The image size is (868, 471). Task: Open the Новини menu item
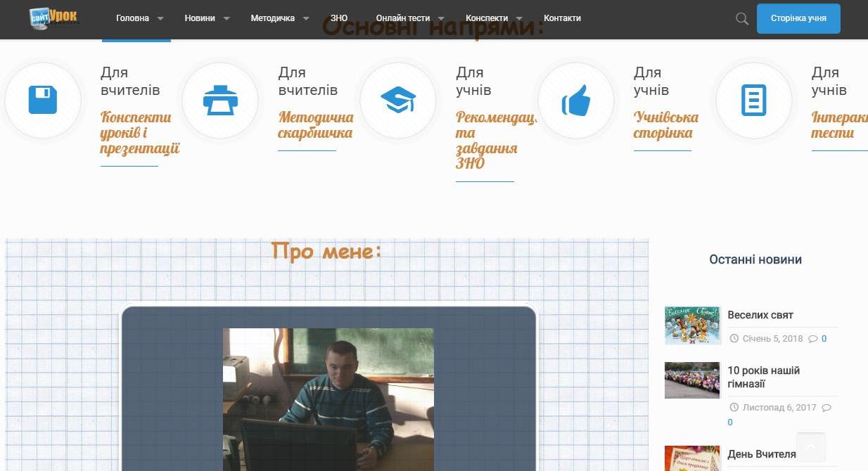200,18
